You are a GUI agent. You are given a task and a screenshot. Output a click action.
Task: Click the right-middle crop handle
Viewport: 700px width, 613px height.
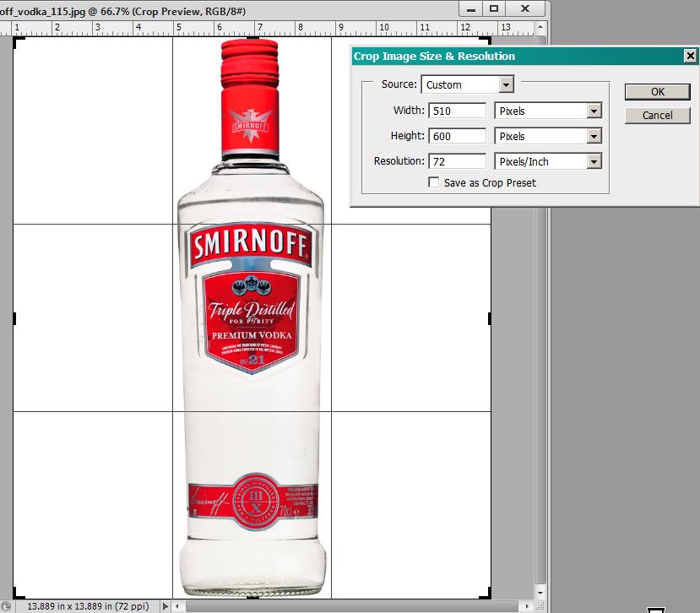coord(490,317)
